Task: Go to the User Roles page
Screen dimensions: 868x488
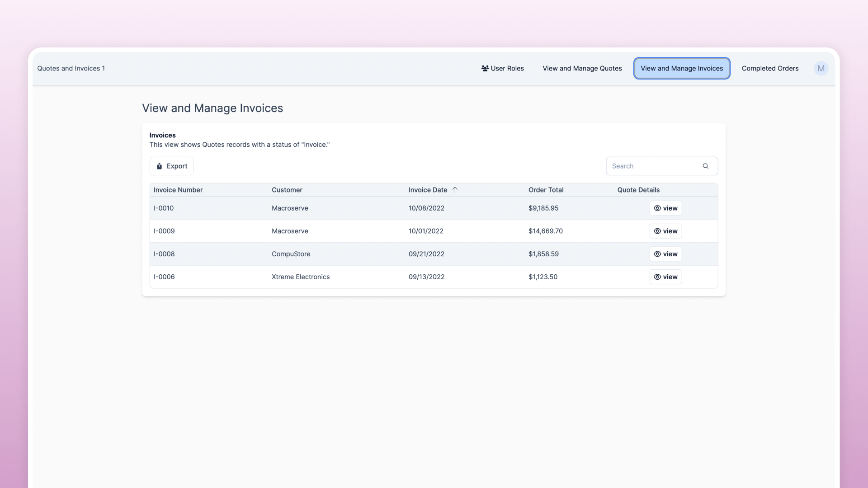Action: pyautogui.click(x=507, y=68)
